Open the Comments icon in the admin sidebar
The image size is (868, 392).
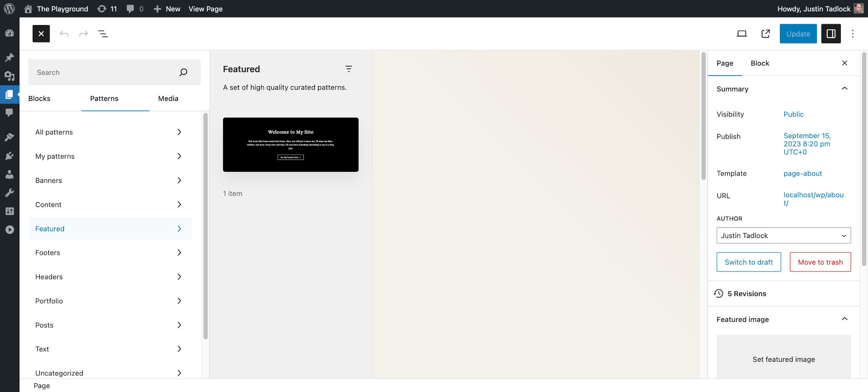[9, 112]
